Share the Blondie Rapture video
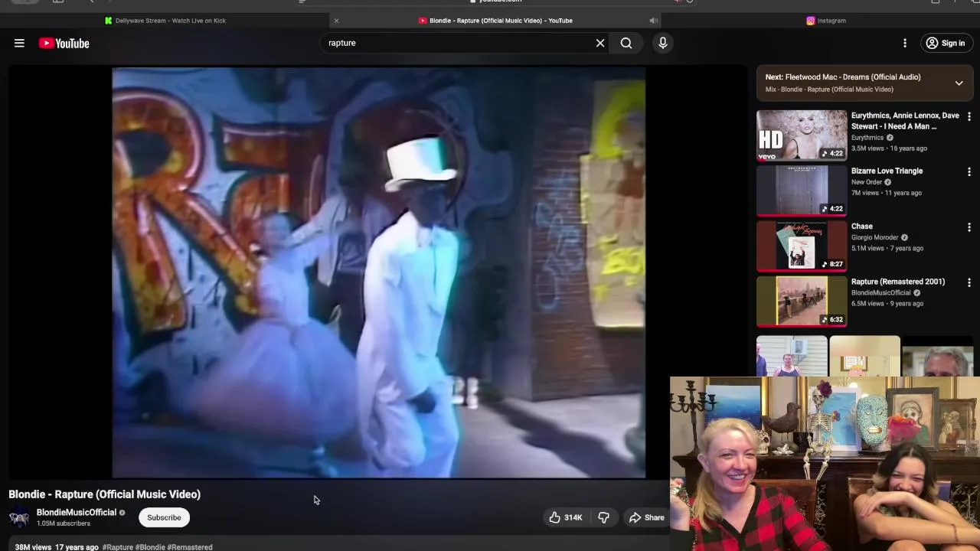The width and height of the screenshot is (980, 551). coord(647,517)
